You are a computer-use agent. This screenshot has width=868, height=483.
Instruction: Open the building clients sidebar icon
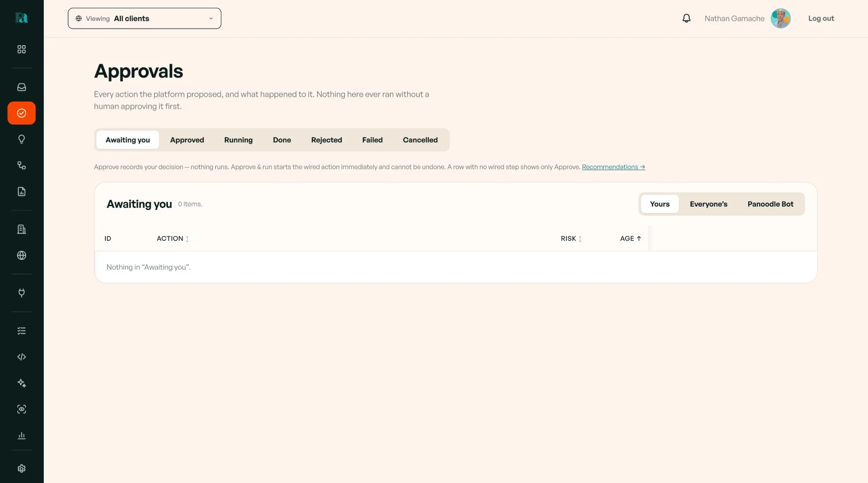(21, 229)
